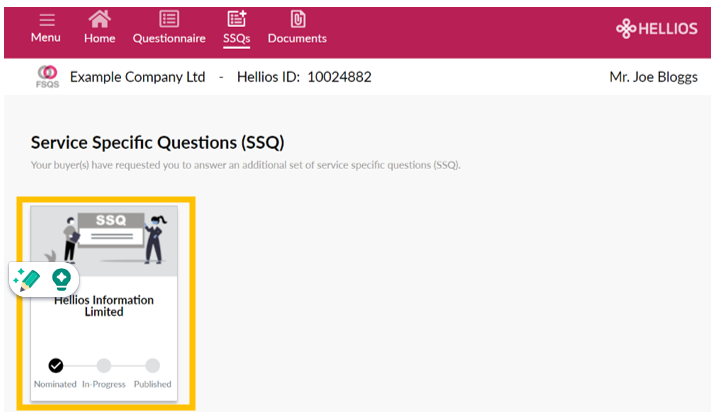Click the Hellios logo

[657, 29]
